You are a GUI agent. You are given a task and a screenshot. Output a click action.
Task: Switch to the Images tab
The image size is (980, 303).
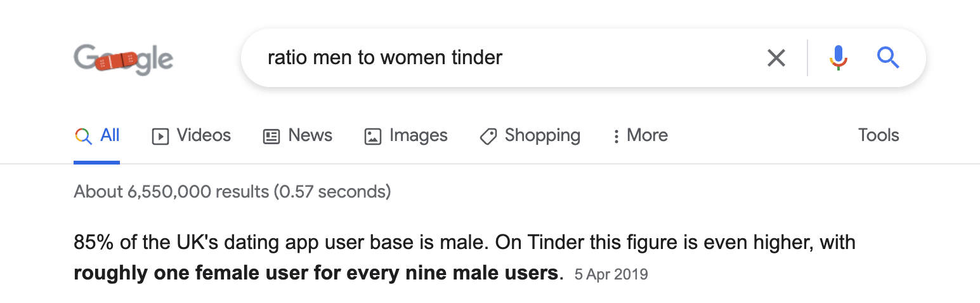click(406, 135)
